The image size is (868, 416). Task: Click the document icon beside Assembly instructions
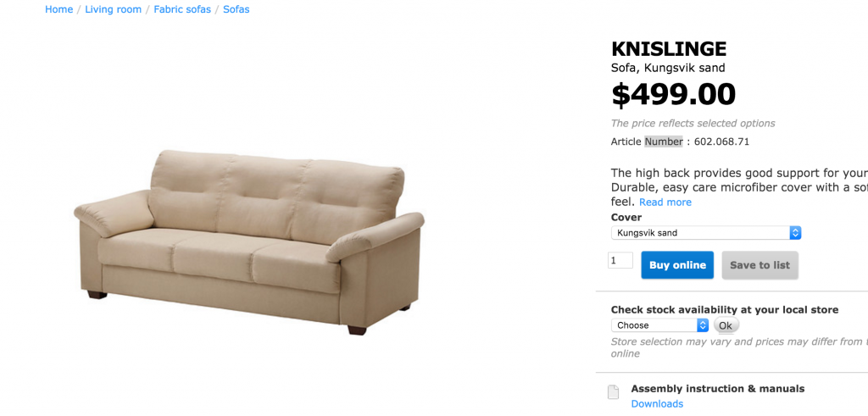pos(613,391)
